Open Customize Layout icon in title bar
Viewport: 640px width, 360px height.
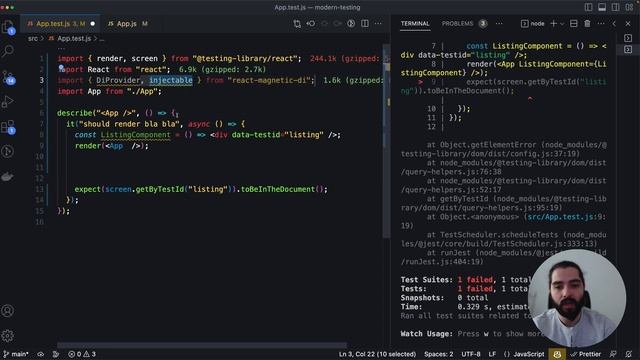[629, 7]
